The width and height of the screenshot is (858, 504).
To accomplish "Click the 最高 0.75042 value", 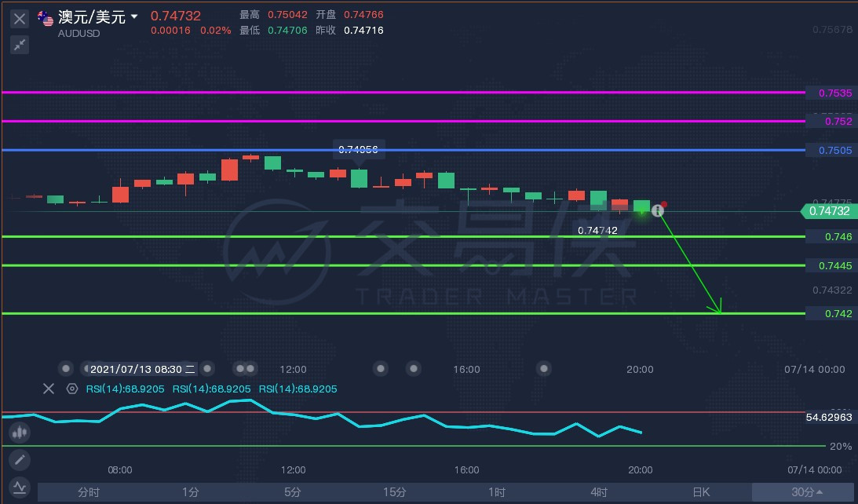I will (x=287, y=15).
